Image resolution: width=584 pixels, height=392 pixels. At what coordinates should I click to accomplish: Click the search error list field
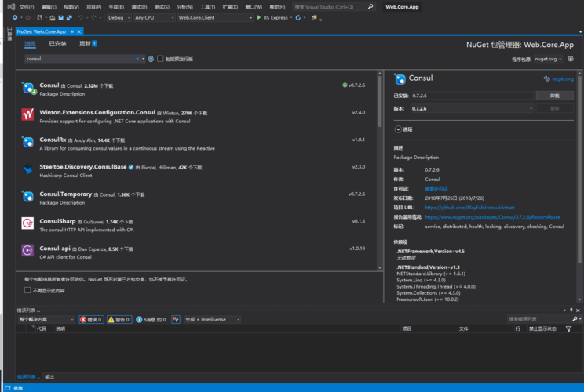click(x=539, y=319)
